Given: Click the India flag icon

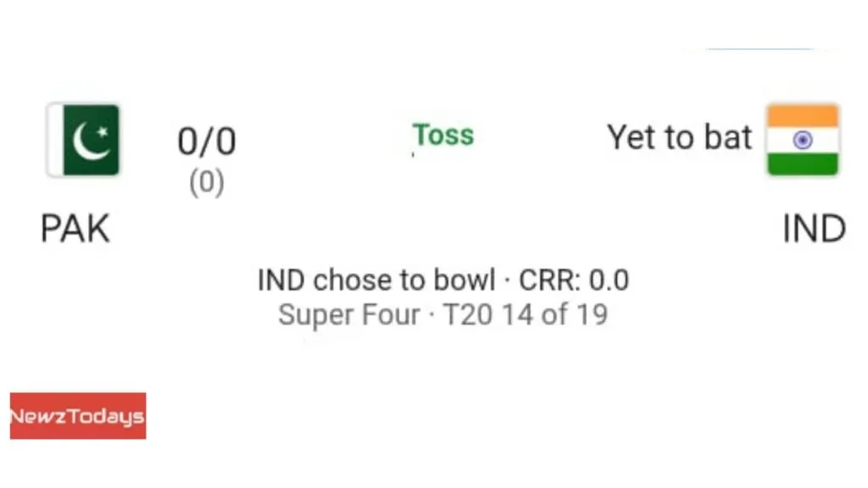Looking at the screenshot, I should (x=803, y=140).
